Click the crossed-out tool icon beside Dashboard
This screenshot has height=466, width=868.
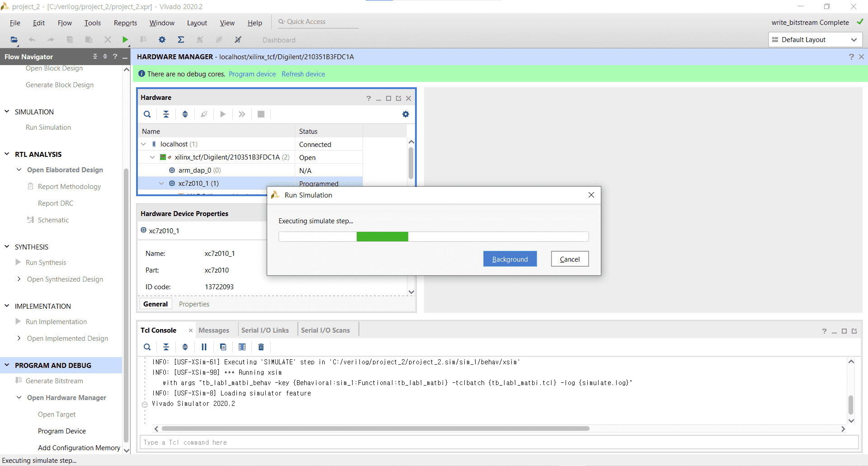click(x=238, y=40)
